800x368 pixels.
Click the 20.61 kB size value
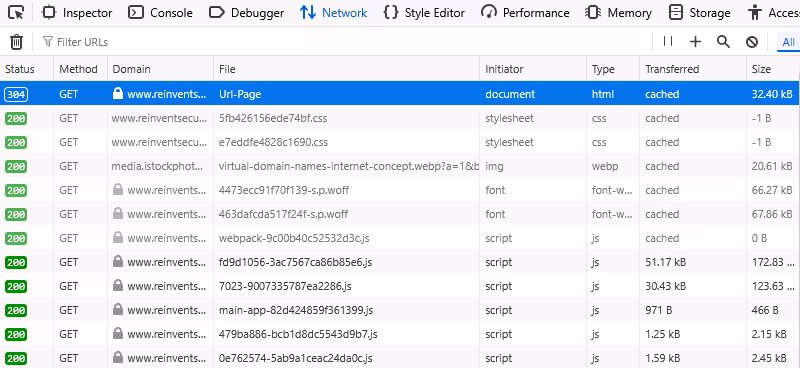click(772, 166)
